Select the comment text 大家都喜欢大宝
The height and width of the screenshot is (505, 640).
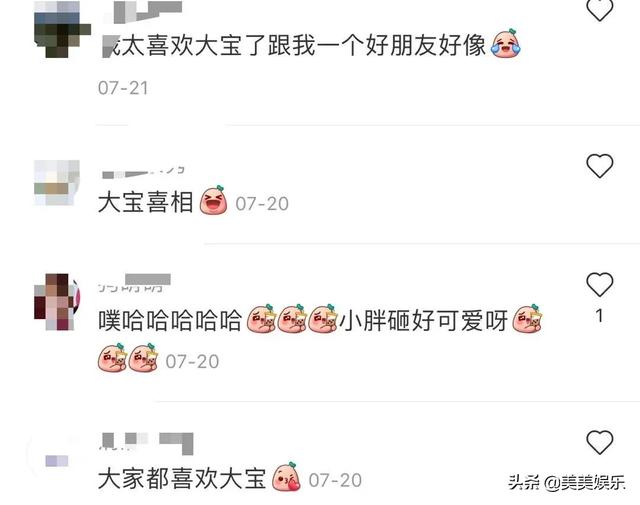coord(182,478)
